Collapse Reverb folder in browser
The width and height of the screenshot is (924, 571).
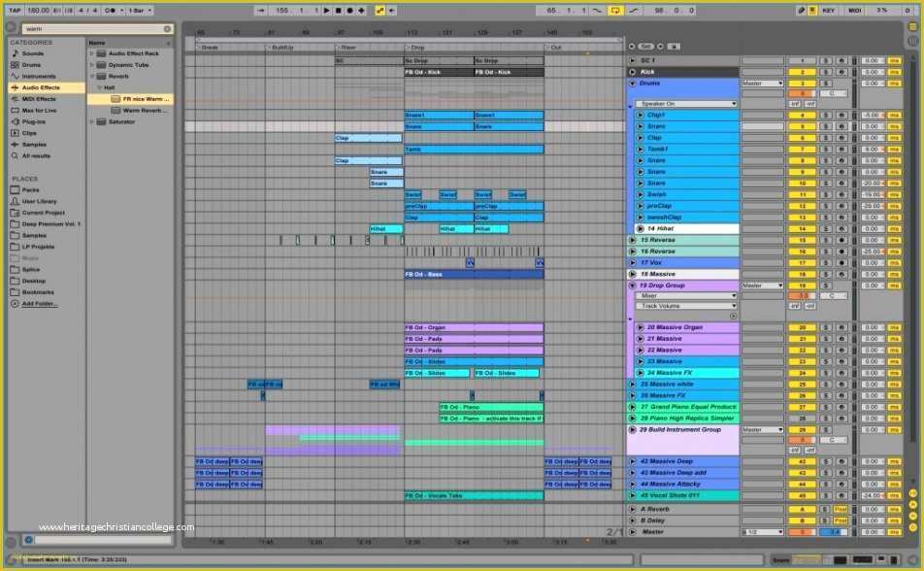[92, 76]
